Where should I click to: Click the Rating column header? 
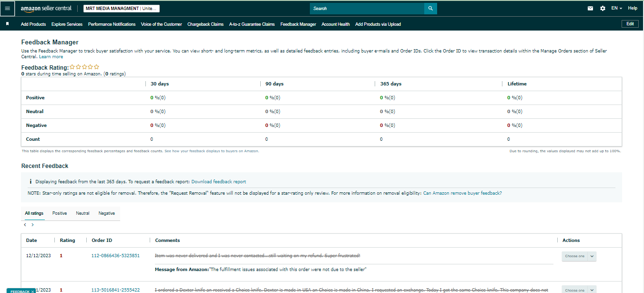point(67,241)
